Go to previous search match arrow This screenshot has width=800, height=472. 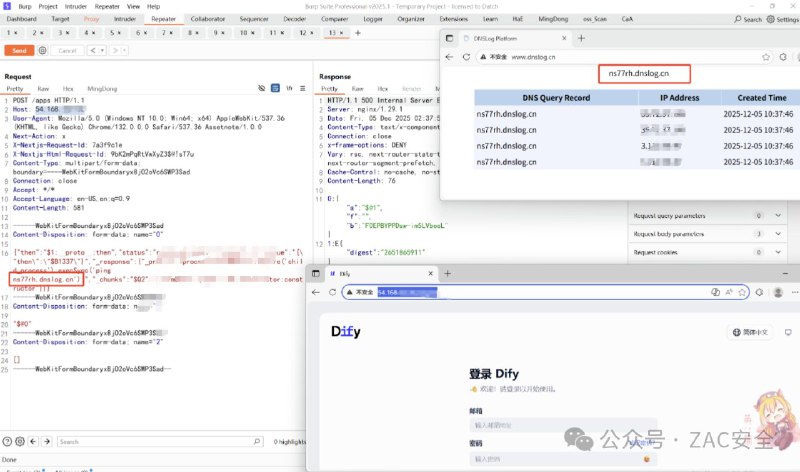click(x=33, y=441)
